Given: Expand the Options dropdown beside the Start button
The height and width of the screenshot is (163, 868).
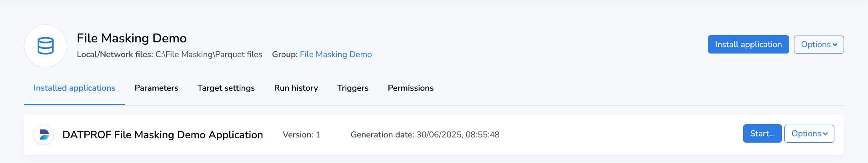Looking at the screenshot, I should 809,134.
